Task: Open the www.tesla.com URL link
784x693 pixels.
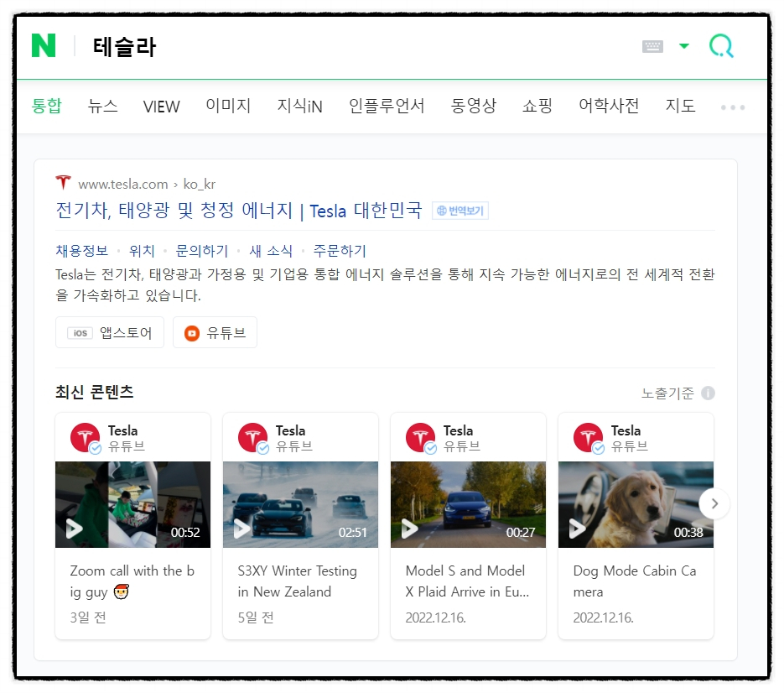Action: coord(147,184)
